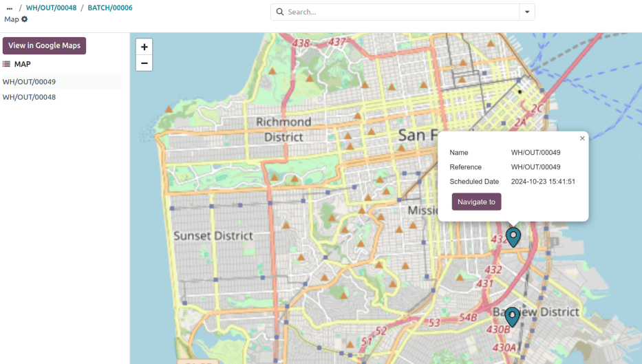Zoom in on the map
Viewport: 642px width, 364px height.
144,47
